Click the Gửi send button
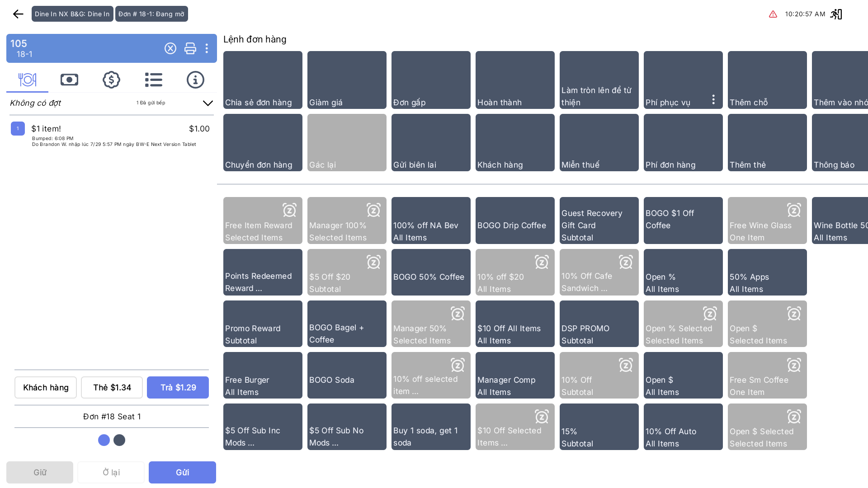The height and width of the screenshot is (488, 868). 182,472
